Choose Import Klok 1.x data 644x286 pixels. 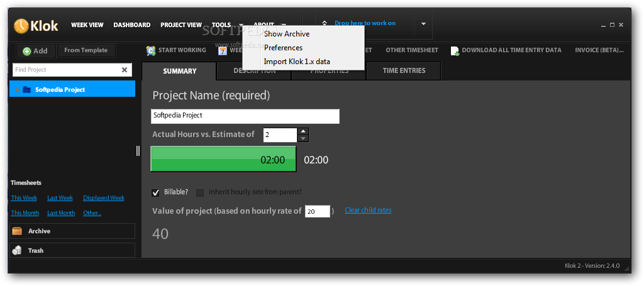[x=297, y=62]
